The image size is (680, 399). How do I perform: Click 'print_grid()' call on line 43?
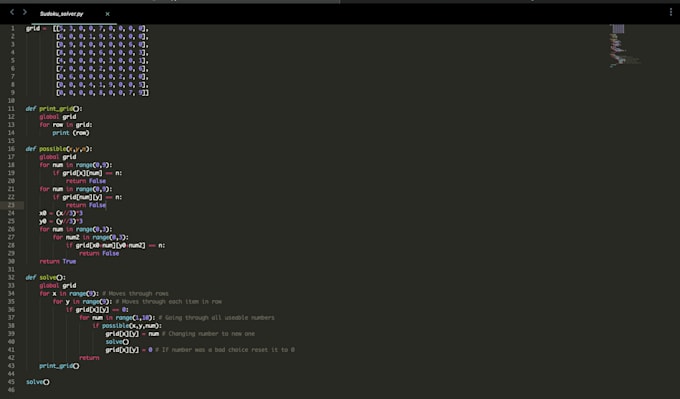pyautogui.click(x=59, y=366)
